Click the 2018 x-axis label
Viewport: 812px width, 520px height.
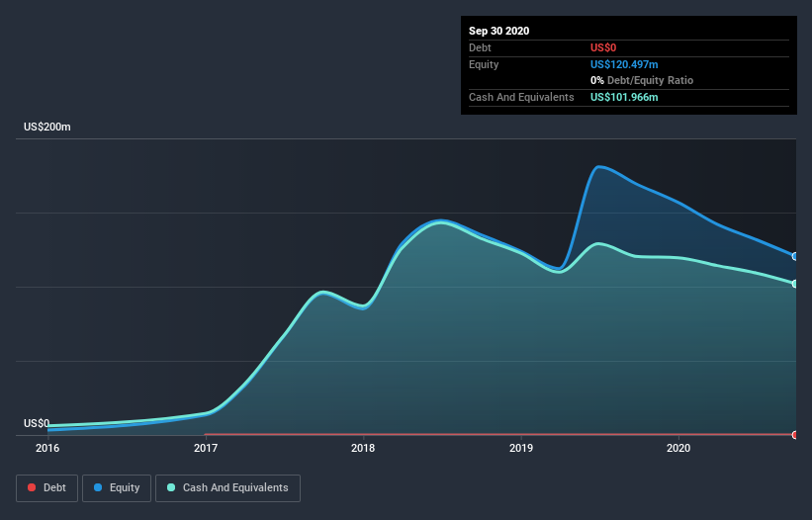363,448
